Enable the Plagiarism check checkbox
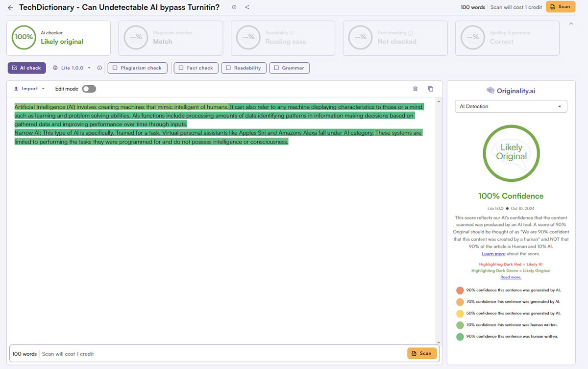The width and height of the screenshot is (588, 369). point(115,68)
